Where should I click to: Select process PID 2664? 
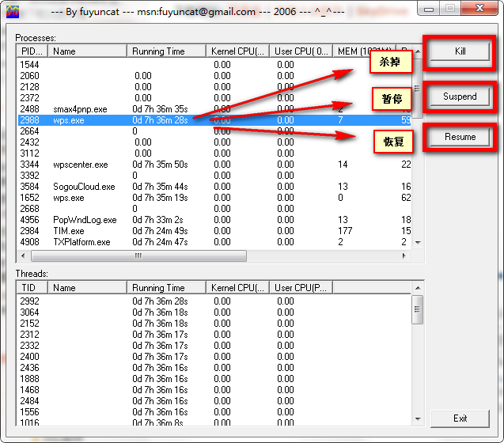pos(214,131)
